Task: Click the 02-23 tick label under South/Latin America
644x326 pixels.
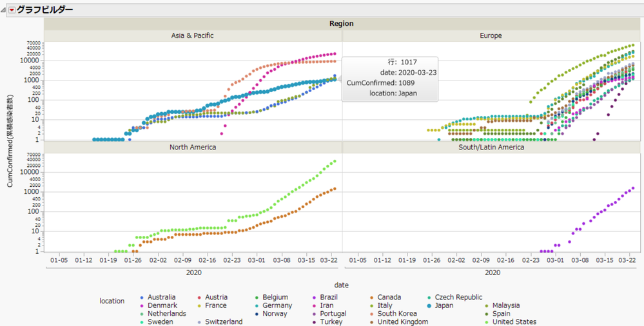Action: tap(531, 260)
